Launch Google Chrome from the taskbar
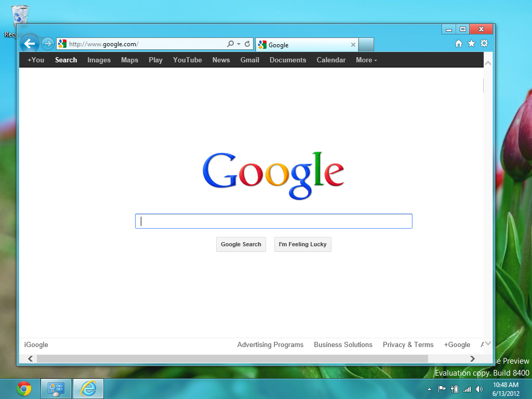 coord(23,389)
